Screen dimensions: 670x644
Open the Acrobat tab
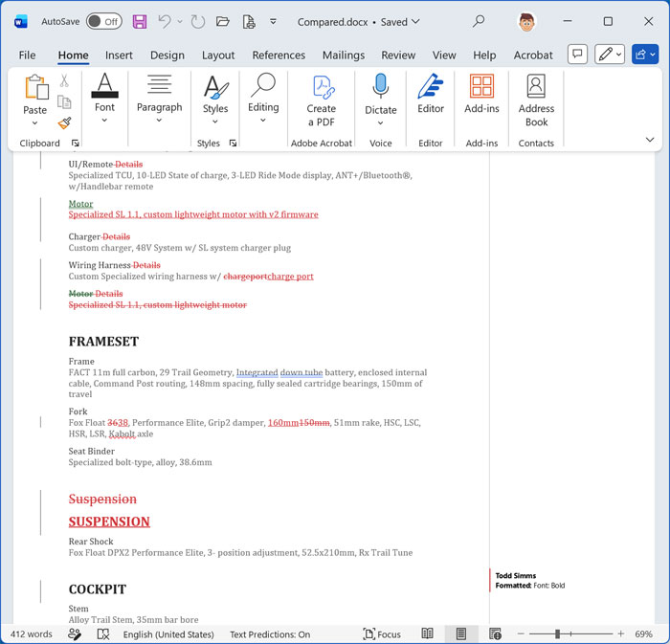pyautogui.click(x=533, y=56)
